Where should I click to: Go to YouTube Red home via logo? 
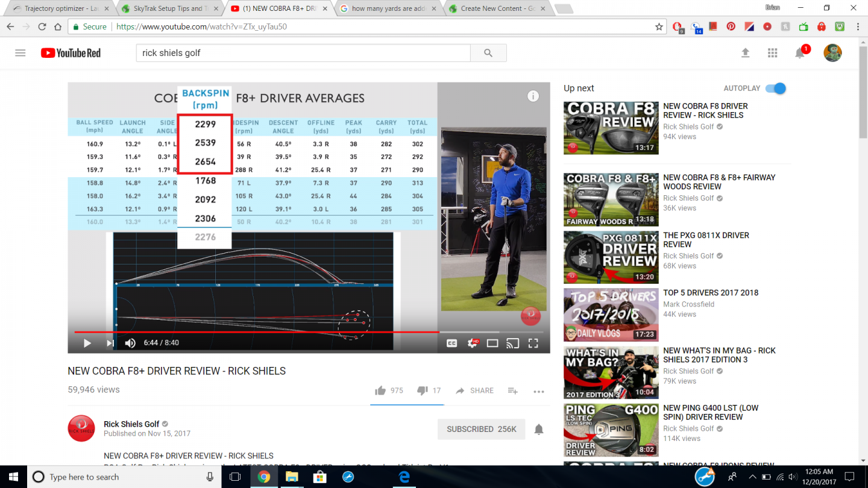pyautogui.click(x=71, y=53)
